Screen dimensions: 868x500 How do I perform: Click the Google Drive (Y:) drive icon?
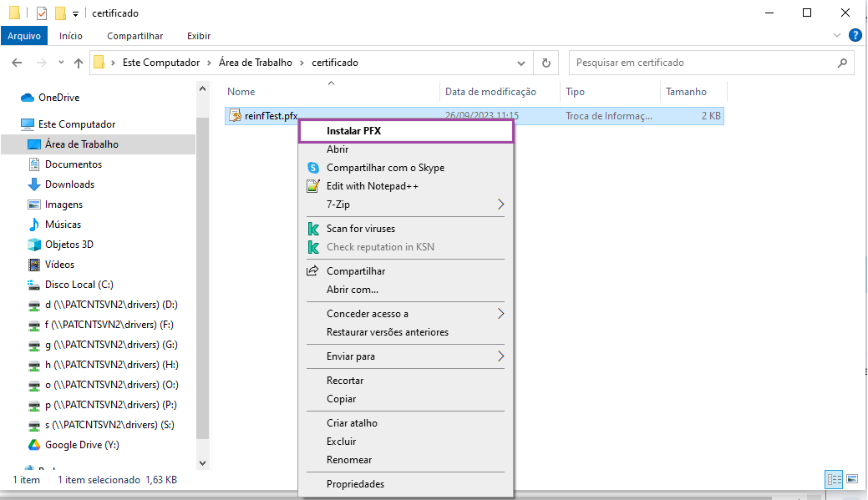pyautogui.click(x=34, y=445)
